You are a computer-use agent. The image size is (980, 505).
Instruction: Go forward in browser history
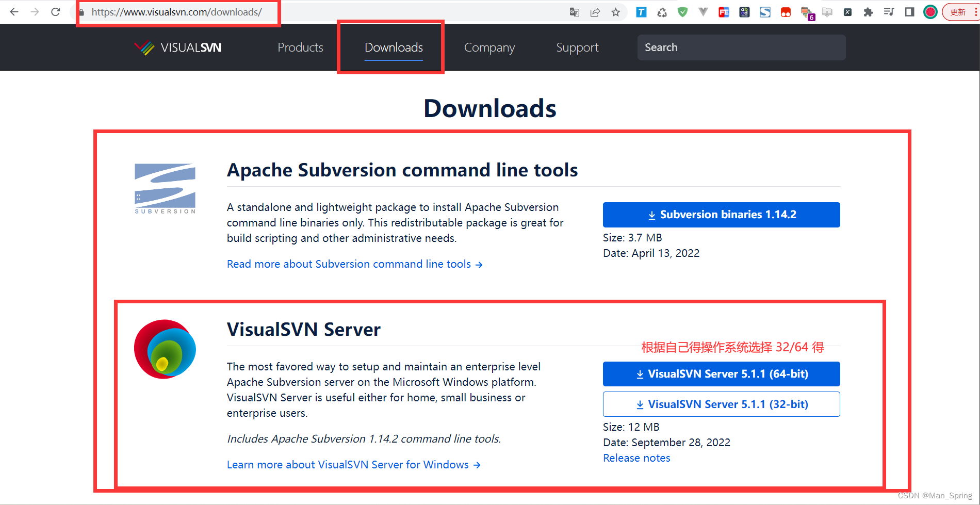[x=35, y=12]
